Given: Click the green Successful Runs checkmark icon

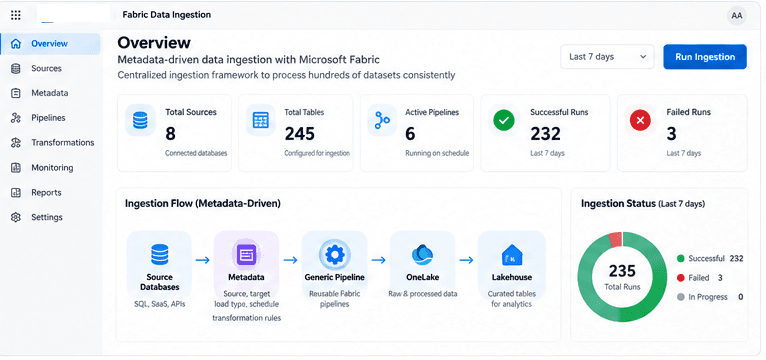Looking at the screenshot, I should pyautogui.click(x=504, y=120).
